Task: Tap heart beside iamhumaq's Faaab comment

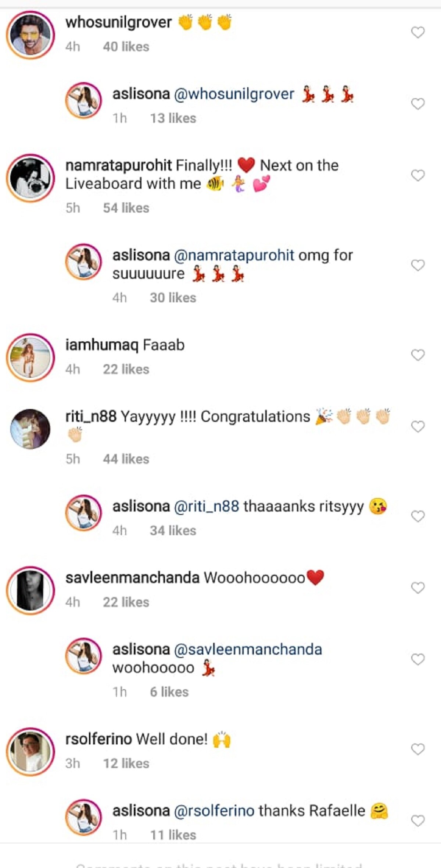Action: coord(418,355)
